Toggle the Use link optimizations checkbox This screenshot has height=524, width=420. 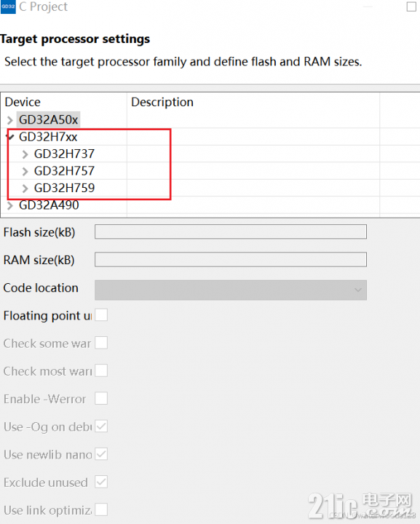[x=101, y=509]
